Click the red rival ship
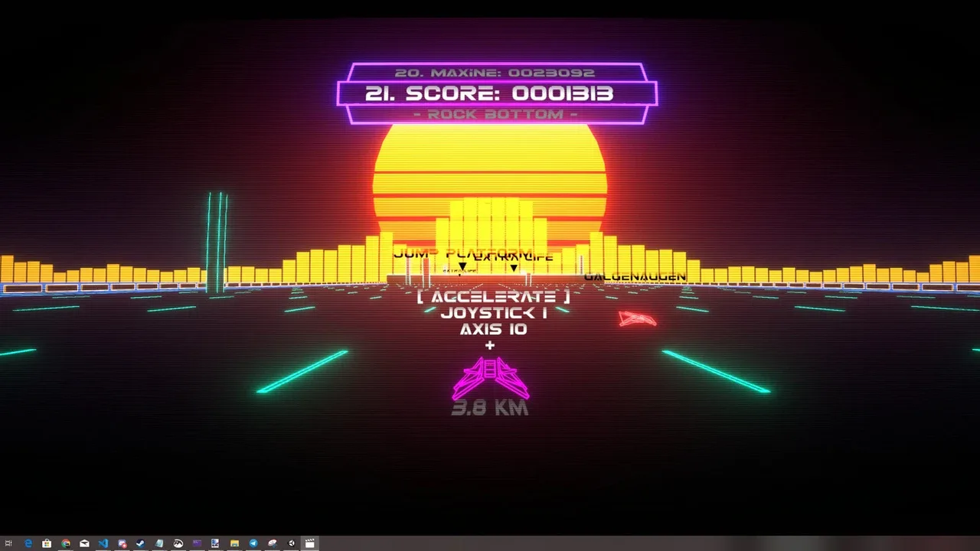 point(638,318)
